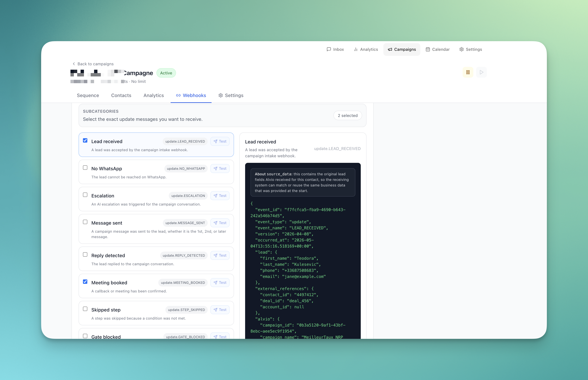
Task: Send a test for Lead received
Action: coord(220,141)
